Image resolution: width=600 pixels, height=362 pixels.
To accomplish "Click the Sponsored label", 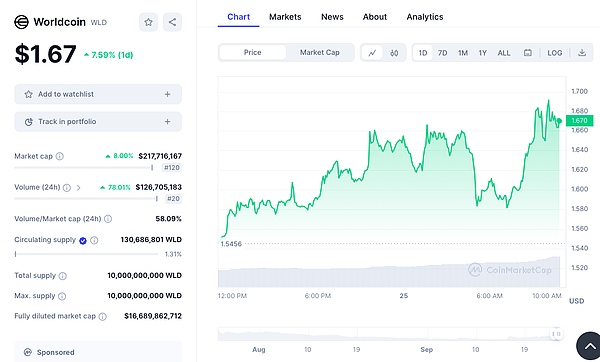I will pos(55,352).
